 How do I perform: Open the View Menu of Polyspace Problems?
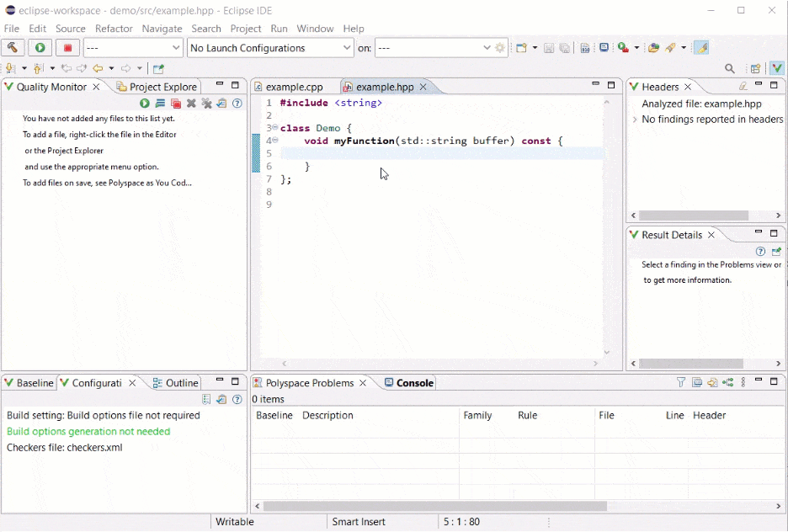[x=743, y=382]
